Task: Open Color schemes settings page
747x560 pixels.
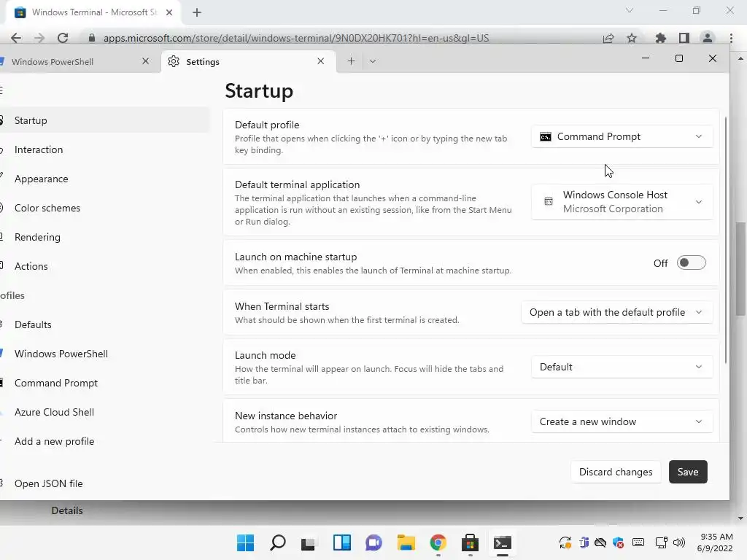Action: (x=104, y=208)
